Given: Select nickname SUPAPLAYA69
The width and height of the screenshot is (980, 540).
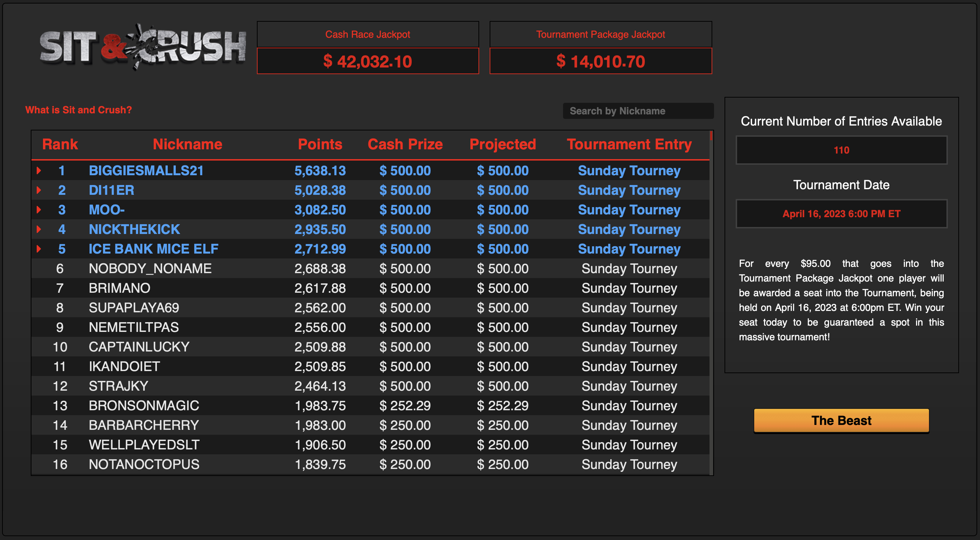Looking at the screenshot, I should [134, 308].
